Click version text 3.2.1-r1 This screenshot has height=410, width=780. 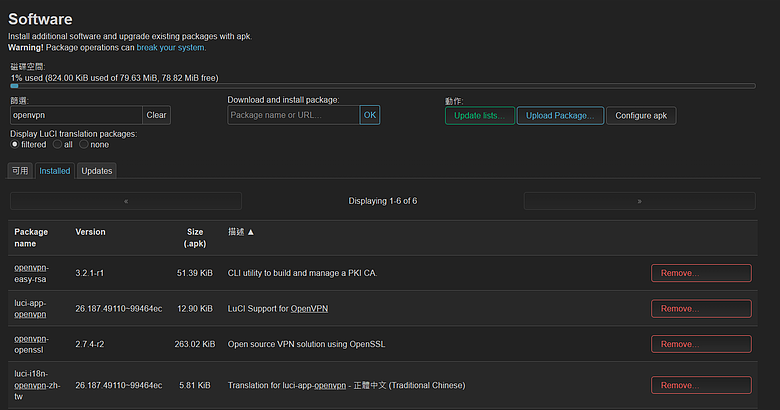click(x=90, y=273)
